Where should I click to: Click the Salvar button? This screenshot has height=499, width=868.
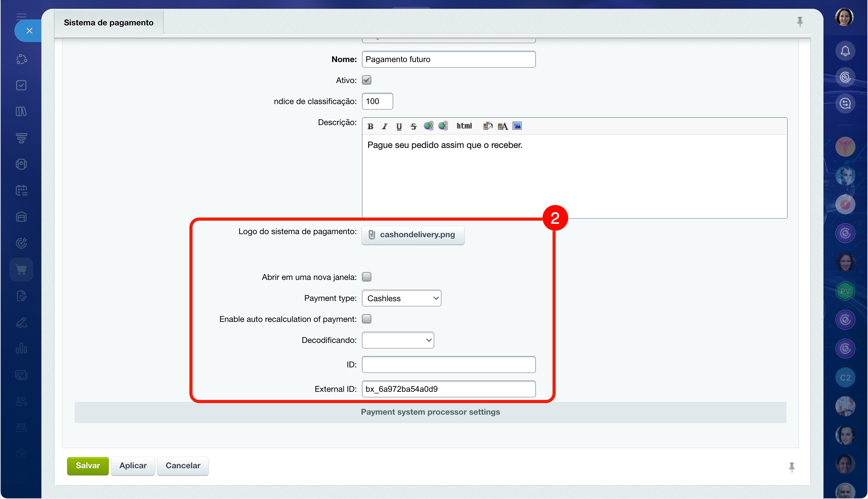click(x=88, y=465)
